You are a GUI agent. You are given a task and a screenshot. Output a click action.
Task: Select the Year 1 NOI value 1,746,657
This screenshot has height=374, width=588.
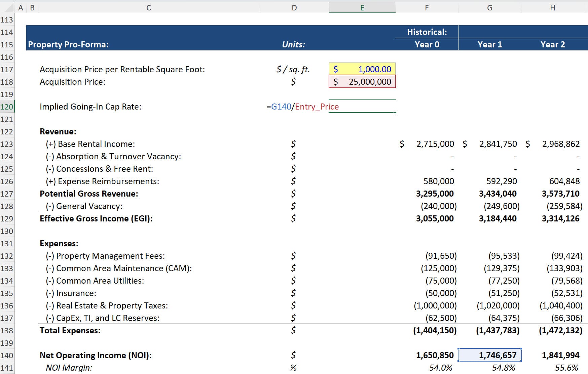point(489,355)
